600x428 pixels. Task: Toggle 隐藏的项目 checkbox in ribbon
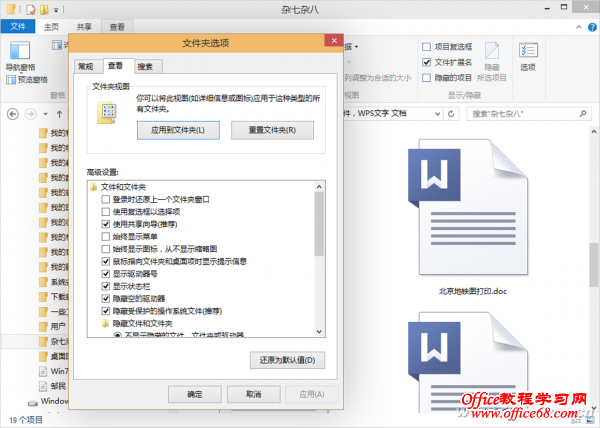point(426,78)
